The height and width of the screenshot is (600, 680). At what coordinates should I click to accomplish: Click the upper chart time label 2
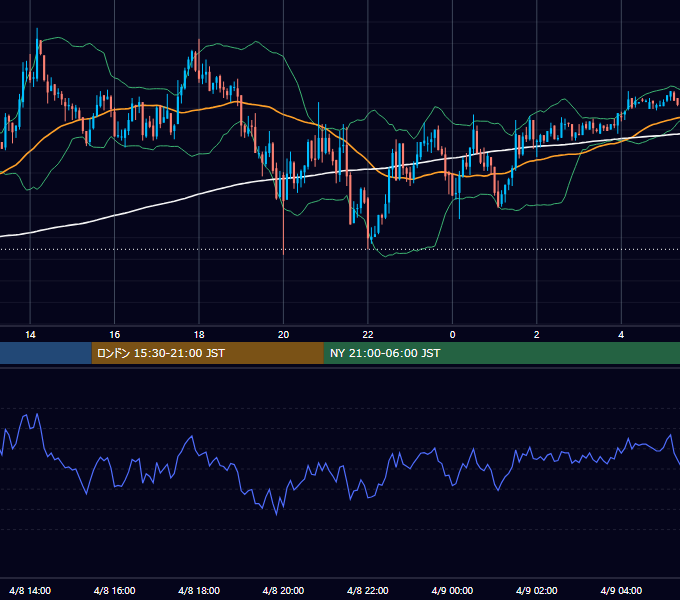[x=536, y=335]
